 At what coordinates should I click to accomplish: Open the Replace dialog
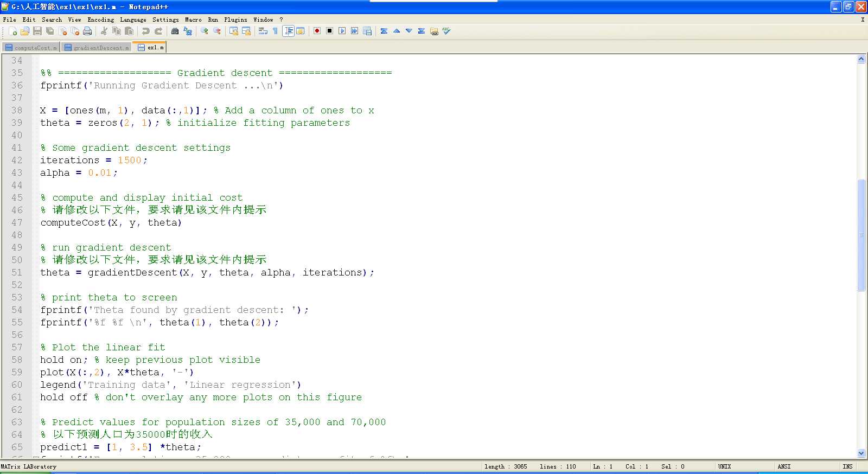click(188, 31)
